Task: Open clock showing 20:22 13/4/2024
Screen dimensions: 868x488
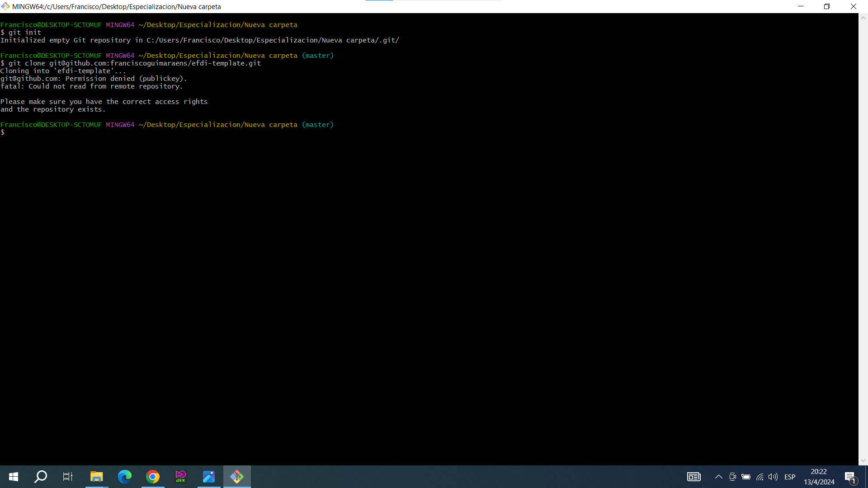Action: pos(819,477)
